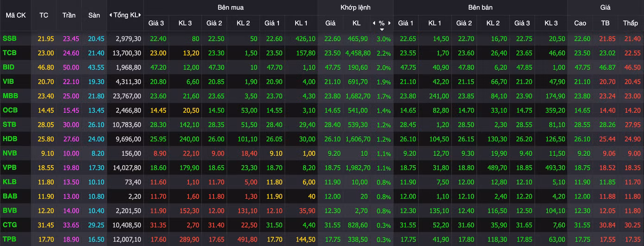The width and height of the screenshot is (644, 246).
Task: Open the TCB stock symbol
Action: [x=9, y=53]
